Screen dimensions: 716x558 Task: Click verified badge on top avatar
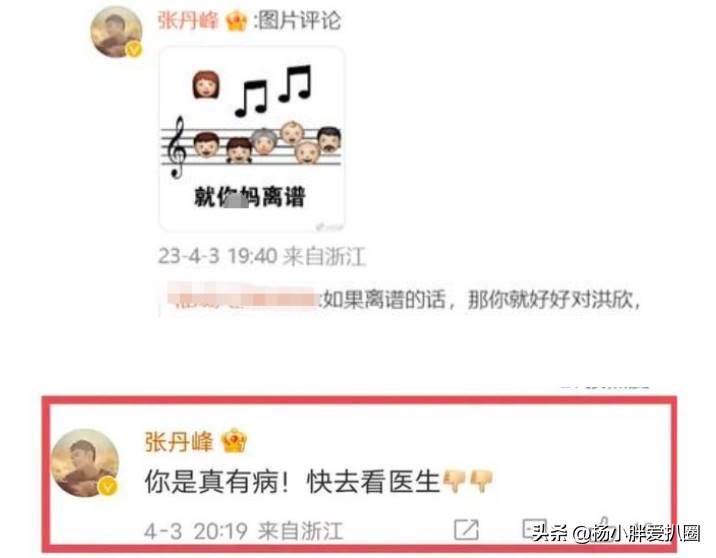pos(133,49)
